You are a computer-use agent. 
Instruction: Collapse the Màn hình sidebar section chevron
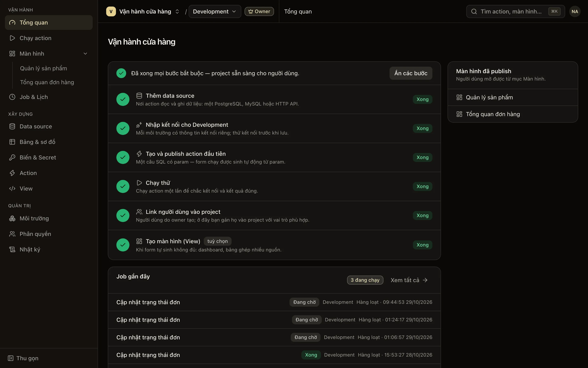(x=85, y=54)
